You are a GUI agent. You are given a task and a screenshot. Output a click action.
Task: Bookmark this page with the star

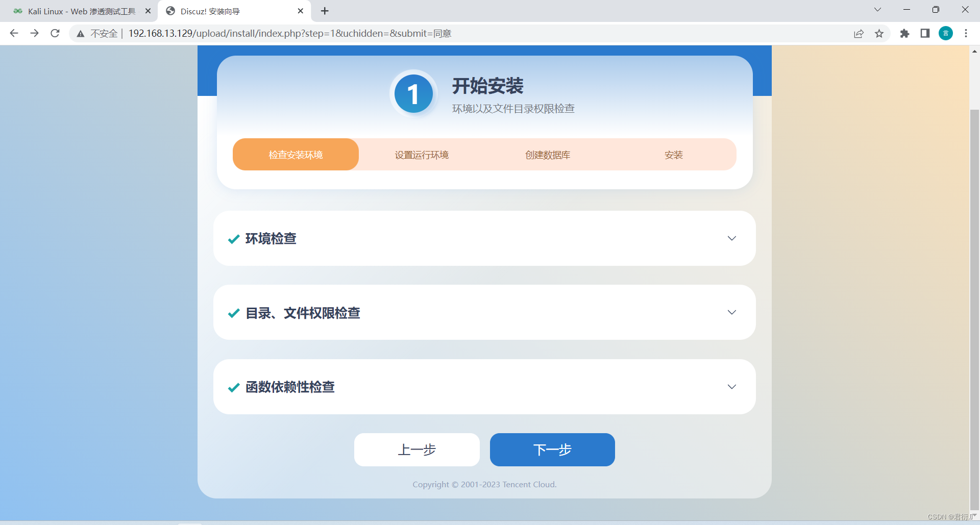(x=879, y=34)
